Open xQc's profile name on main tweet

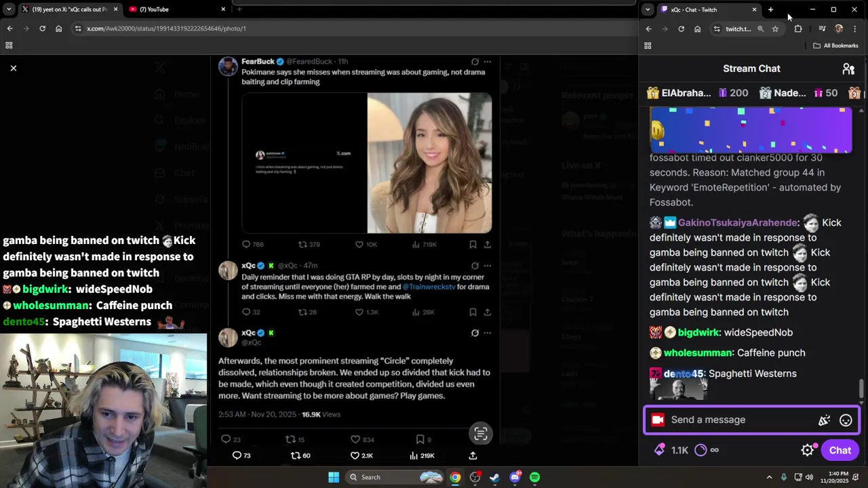[x=249, y=333]
